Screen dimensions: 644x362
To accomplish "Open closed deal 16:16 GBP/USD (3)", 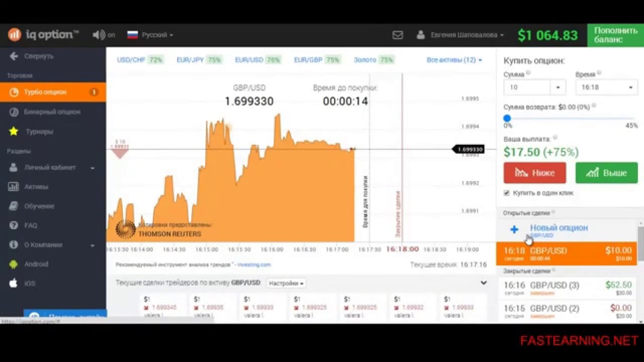I will [567, 288].
